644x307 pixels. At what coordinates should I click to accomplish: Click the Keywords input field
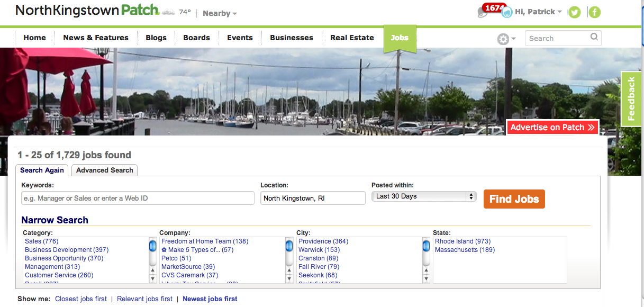tap(138, 198)
